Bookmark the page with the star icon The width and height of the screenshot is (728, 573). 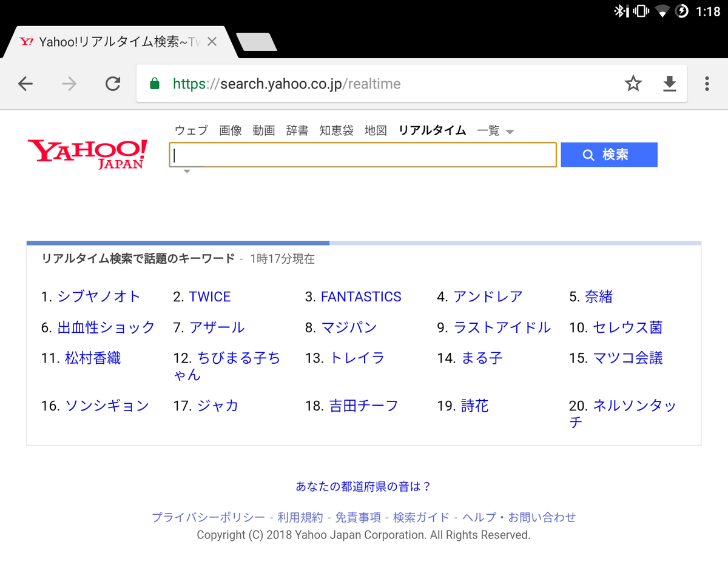tap(633, 84)
